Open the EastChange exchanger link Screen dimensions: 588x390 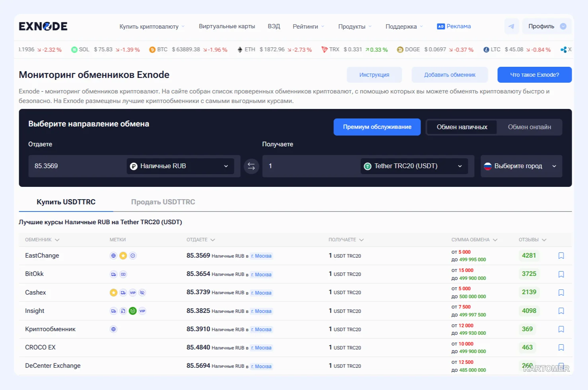coord(42,256)
